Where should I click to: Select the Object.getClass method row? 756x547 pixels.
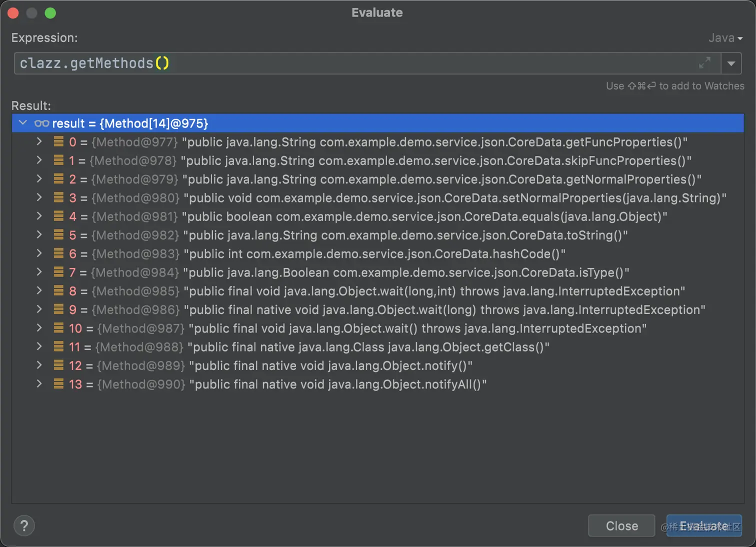(x=370, y=347)
